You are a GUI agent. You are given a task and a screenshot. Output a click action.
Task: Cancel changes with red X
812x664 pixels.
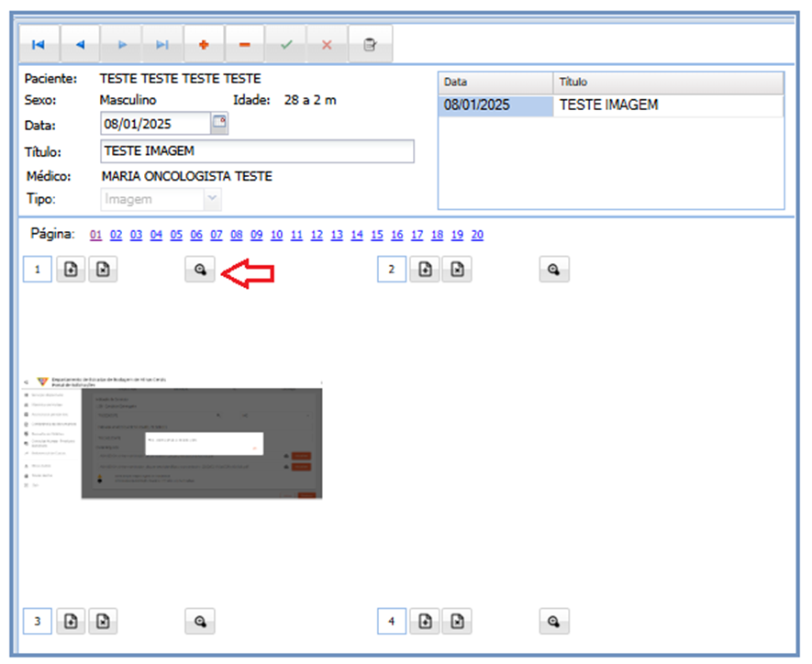coord(328,45)
